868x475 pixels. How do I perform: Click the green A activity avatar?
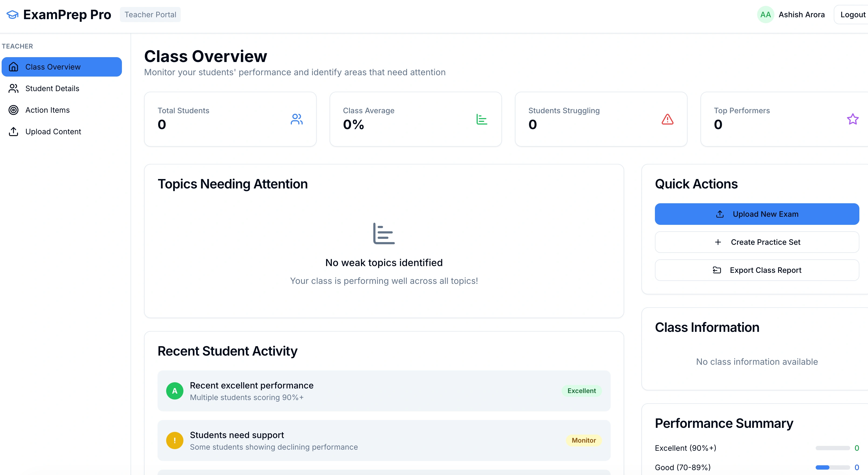175,391
